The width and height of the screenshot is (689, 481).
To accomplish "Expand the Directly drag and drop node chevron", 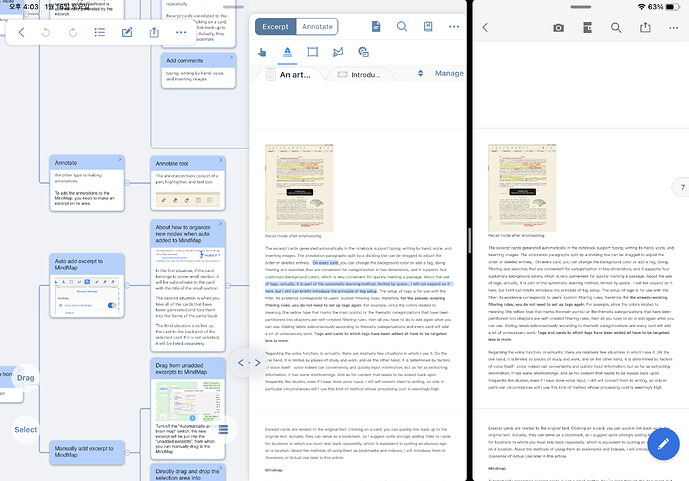I will point(221,468).
